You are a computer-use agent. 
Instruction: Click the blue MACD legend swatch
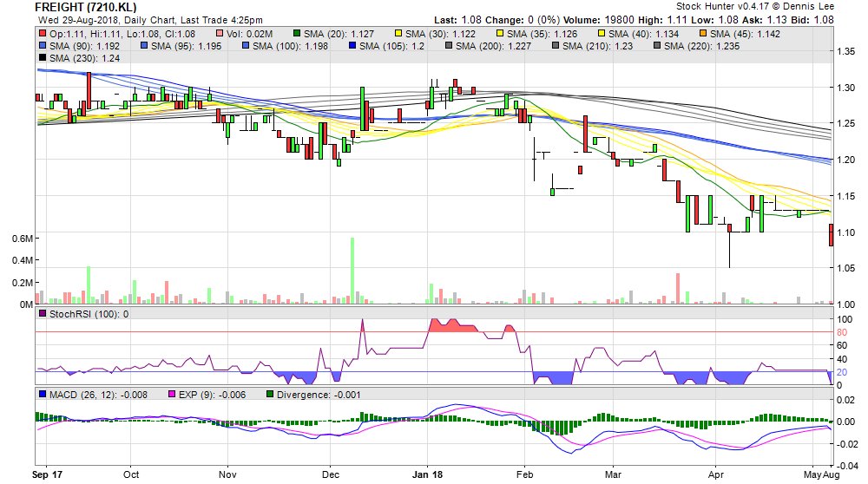point(43,395)
